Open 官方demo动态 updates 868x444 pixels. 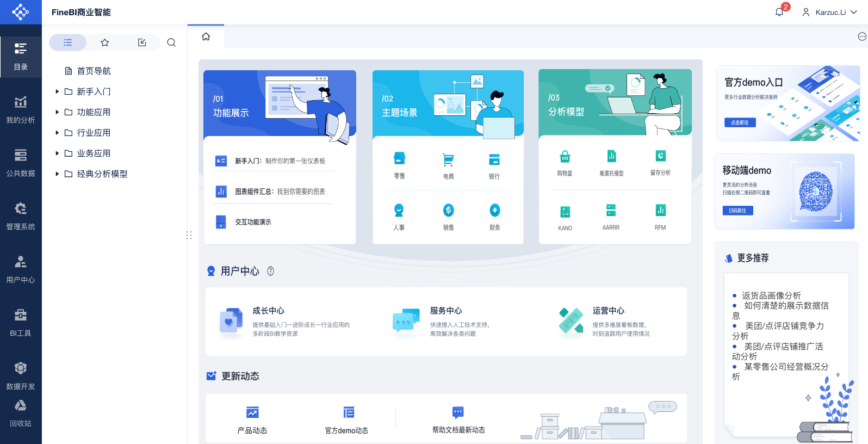[x=347, y=420]
